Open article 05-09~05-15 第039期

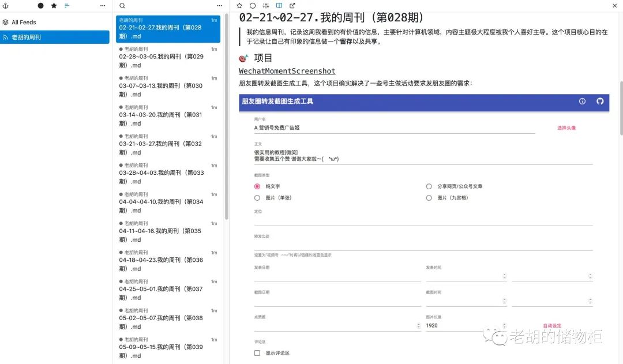click(168, 348)
